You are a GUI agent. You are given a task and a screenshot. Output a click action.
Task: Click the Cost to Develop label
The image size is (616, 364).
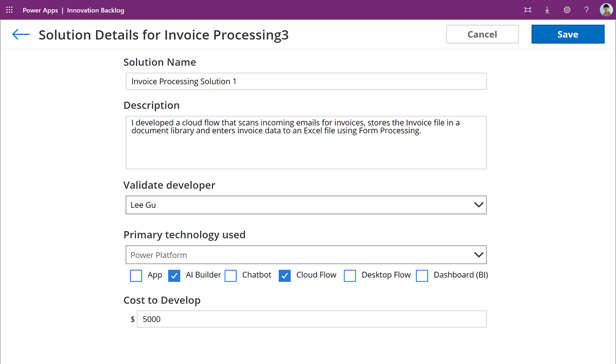162,300
